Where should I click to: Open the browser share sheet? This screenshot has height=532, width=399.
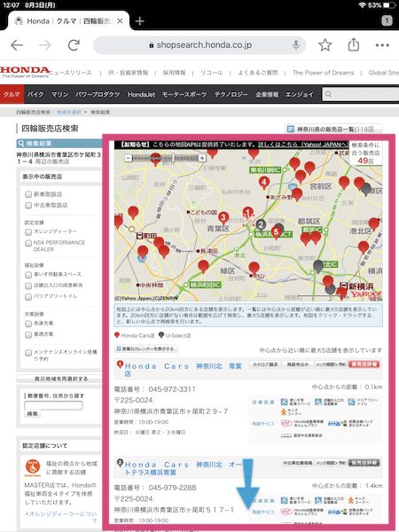point(354,44)
